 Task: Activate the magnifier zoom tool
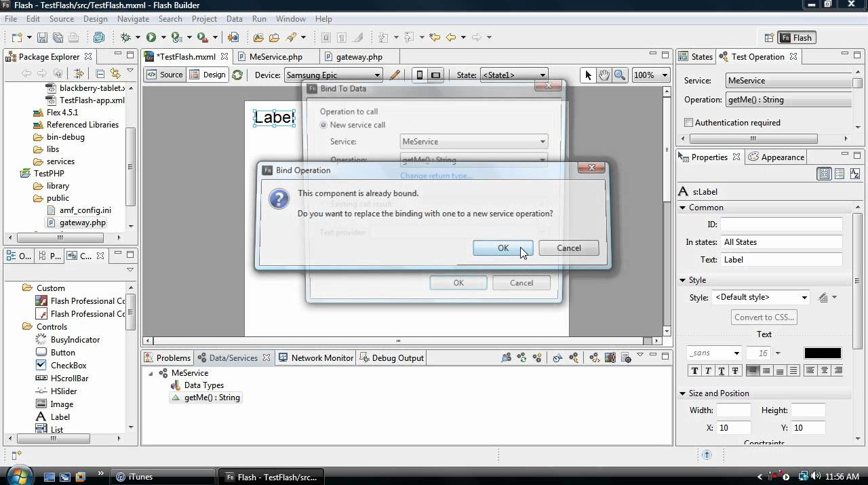coord(619,75)
